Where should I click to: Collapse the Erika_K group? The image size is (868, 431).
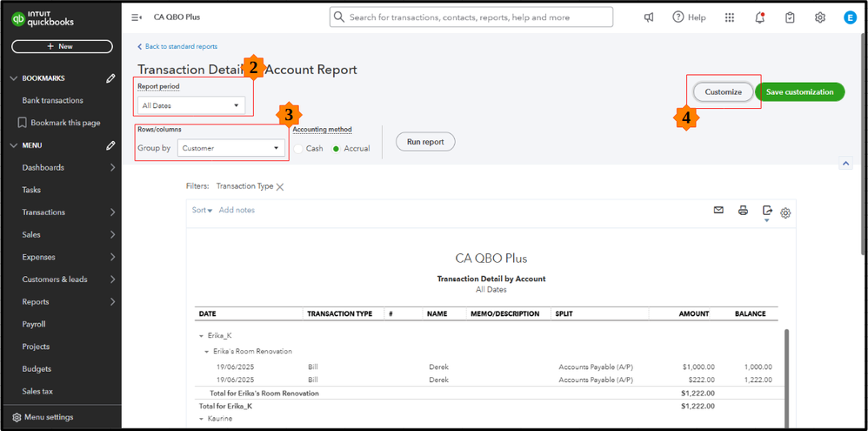tap(202, 336)
